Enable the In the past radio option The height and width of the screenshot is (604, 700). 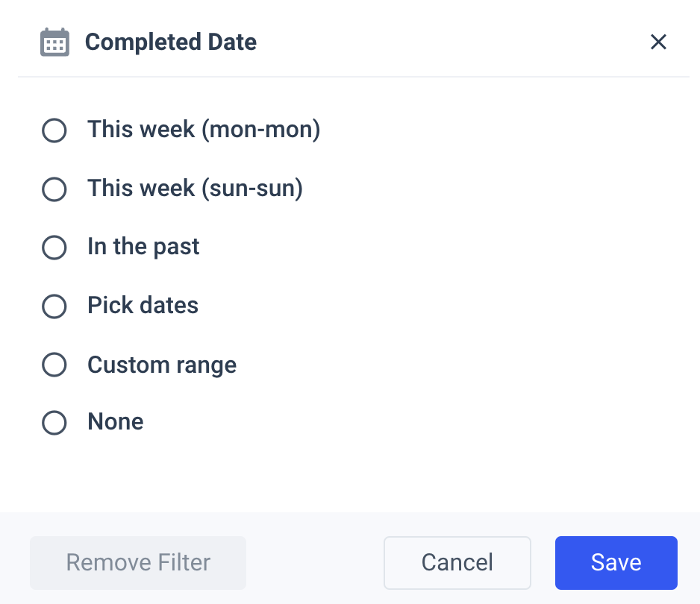54,248
